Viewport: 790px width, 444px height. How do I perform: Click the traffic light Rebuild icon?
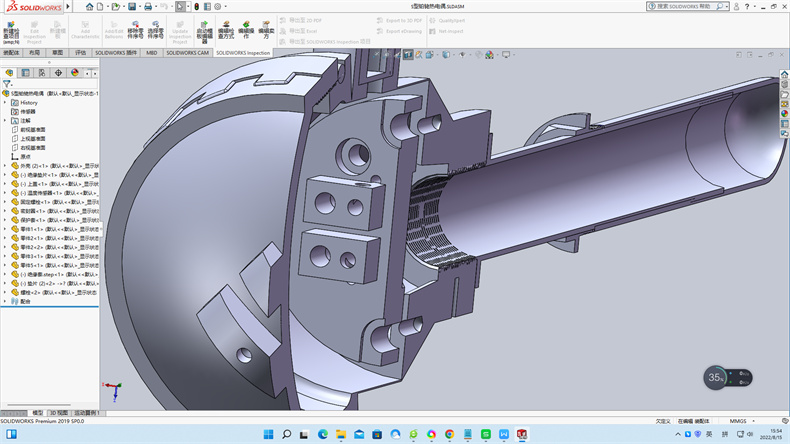coord(199,6)
